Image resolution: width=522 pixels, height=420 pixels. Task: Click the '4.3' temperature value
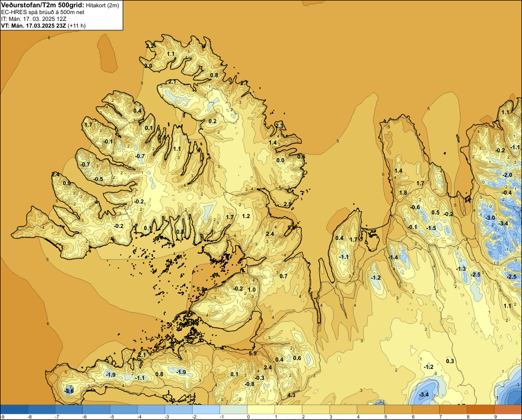[x=291, y=395]
